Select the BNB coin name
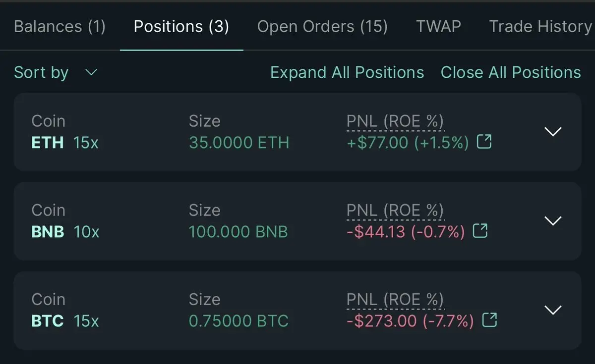595x364 pixels. (x=48, y=231)
